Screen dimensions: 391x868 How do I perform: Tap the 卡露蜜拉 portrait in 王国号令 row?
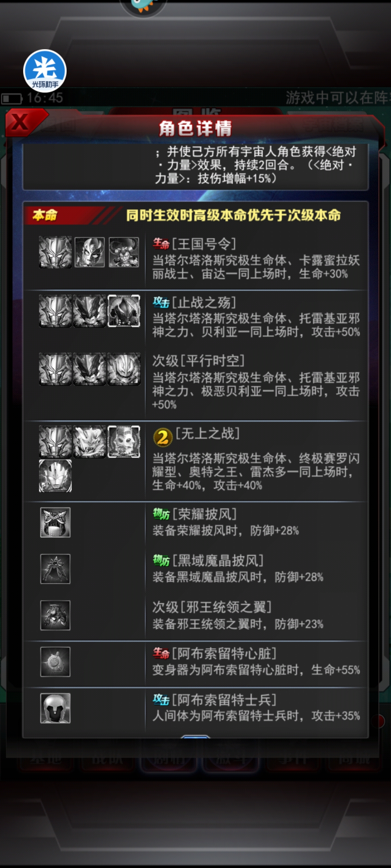(89, 252)
